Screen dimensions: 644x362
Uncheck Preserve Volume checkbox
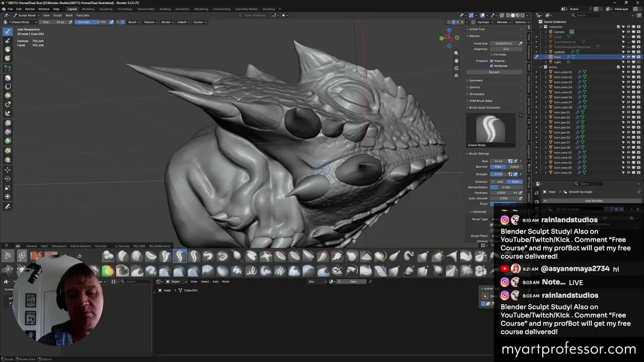[492, 61]
